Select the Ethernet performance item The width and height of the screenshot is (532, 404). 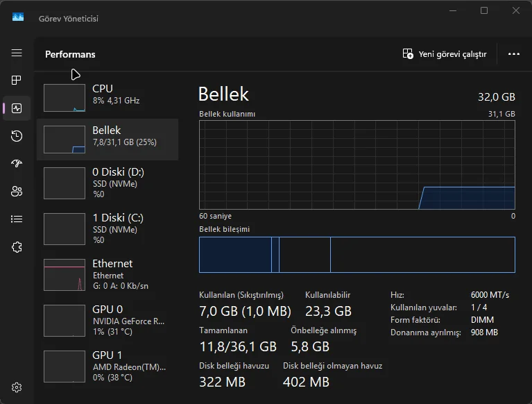[108, 275]
